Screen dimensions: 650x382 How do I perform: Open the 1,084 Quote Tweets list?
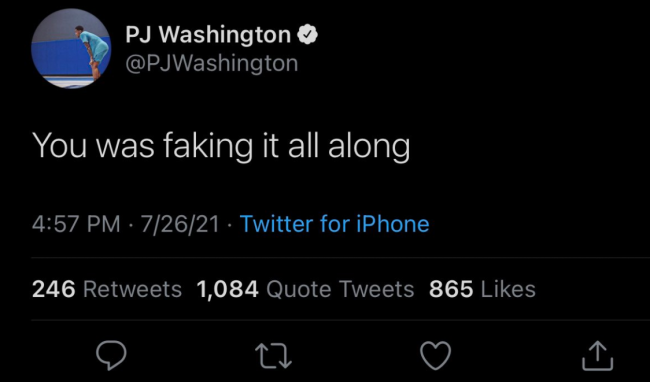(x=306, y=289)
